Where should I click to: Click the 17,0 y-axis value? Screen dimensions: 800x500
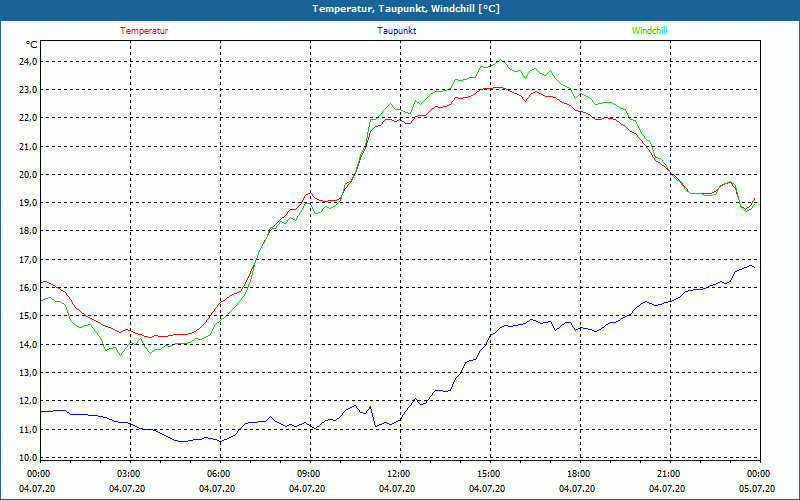click(x=28, y=259)
